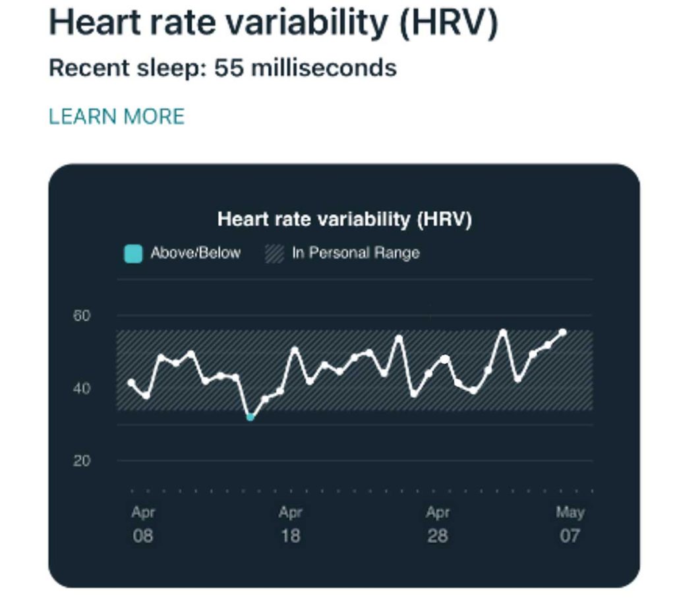This screenshot has height=616, width=675.
Task: Click the large Heart rate variability page heading
Action: [x=274, y=24]
